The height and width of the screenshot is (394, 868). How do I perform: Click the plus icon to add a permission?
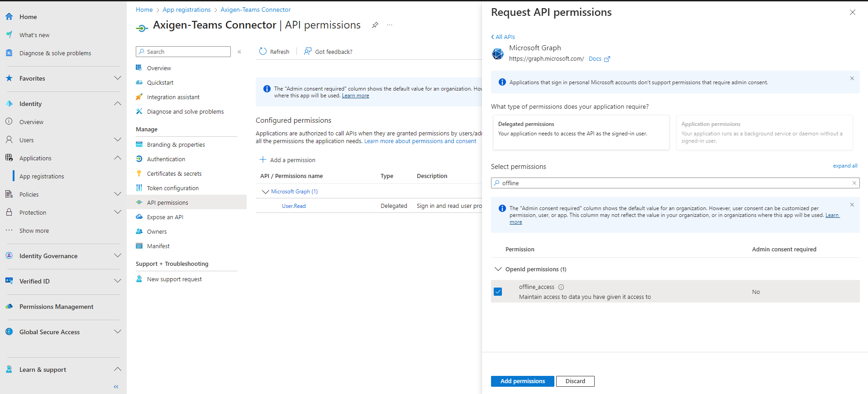click(262, 160)
